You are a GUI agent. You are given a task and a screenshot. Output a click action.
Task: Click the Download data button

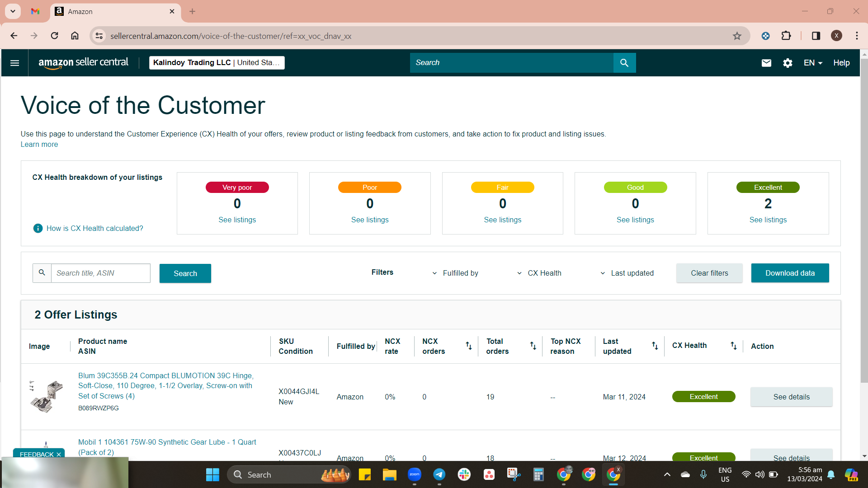[x=790, y=273]
